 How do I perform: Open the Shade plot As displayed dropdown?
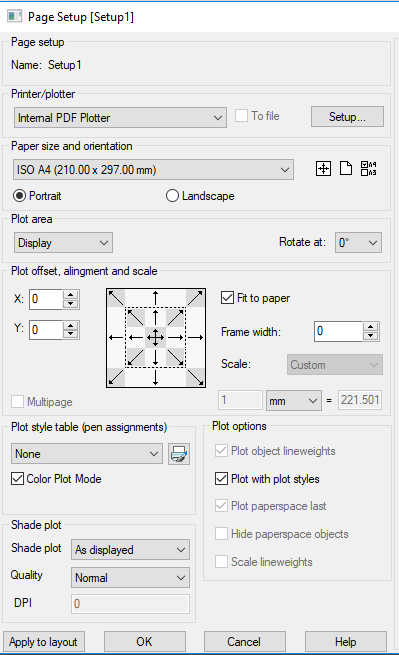[130, 550]
